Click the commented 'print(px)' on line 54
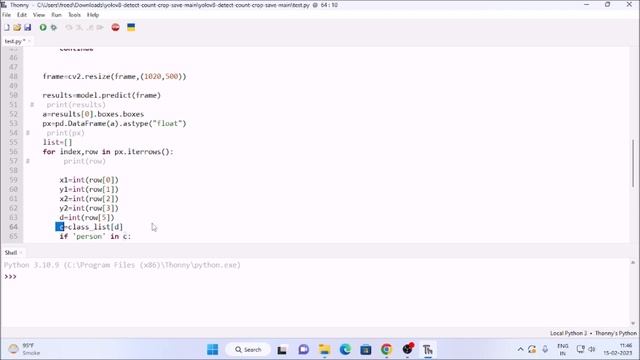Screen dimensions: 640x360 [x=65, y=133]
